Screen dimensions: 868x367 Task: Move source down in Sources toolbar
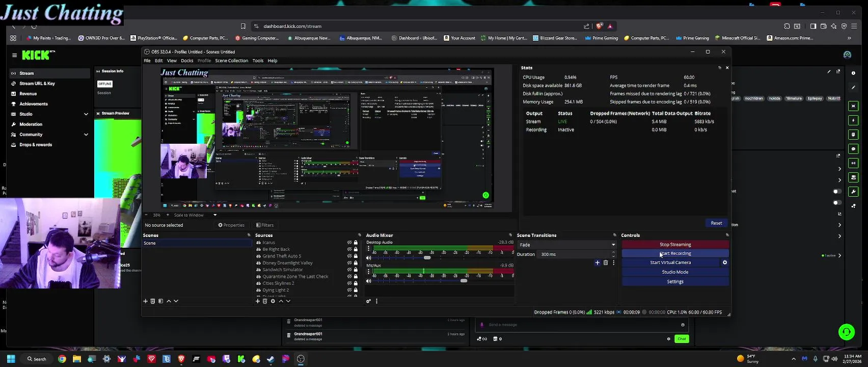(288, 301)
